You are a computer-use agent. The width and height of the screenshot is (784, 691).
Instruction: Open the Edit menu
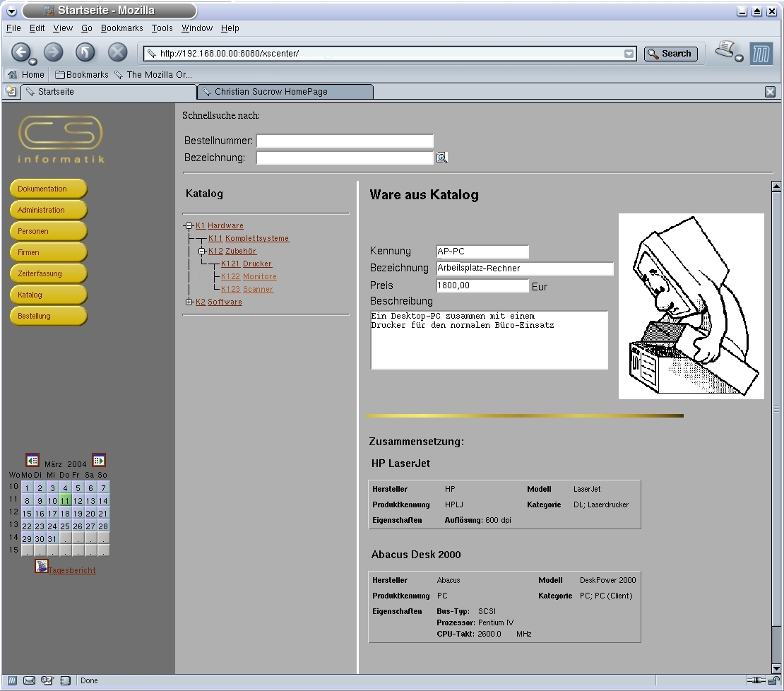pos(37,28)
